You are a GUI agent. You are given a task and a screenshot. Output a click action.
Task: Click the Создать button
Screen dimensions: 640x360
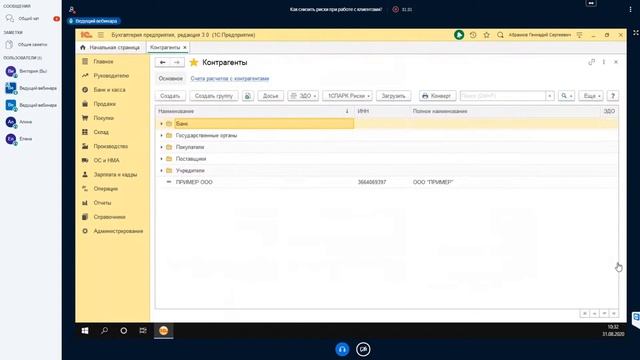point(170,96)
